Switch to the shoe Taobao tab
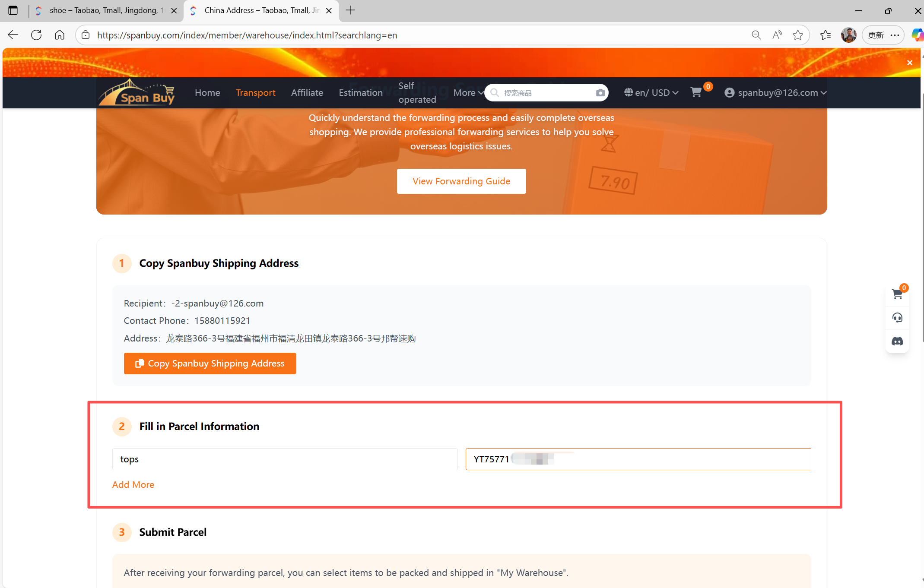Image resolution: width=924 pixels, height=588 pixels. [x=104, y=10]
